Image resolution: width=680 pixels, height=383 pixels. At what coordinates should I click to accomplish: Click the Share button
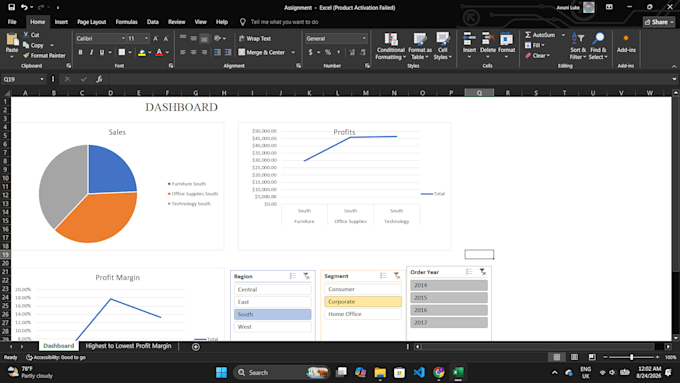659,22
